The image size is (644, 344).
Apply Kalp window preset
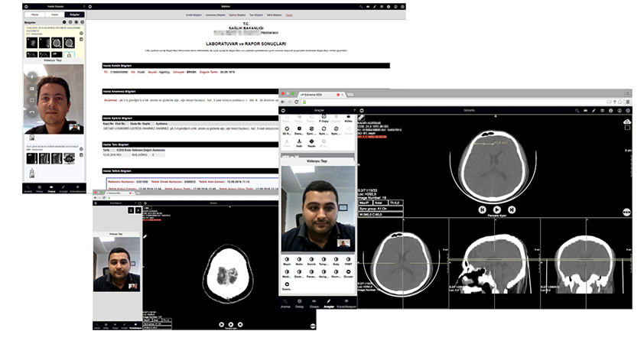336,261
